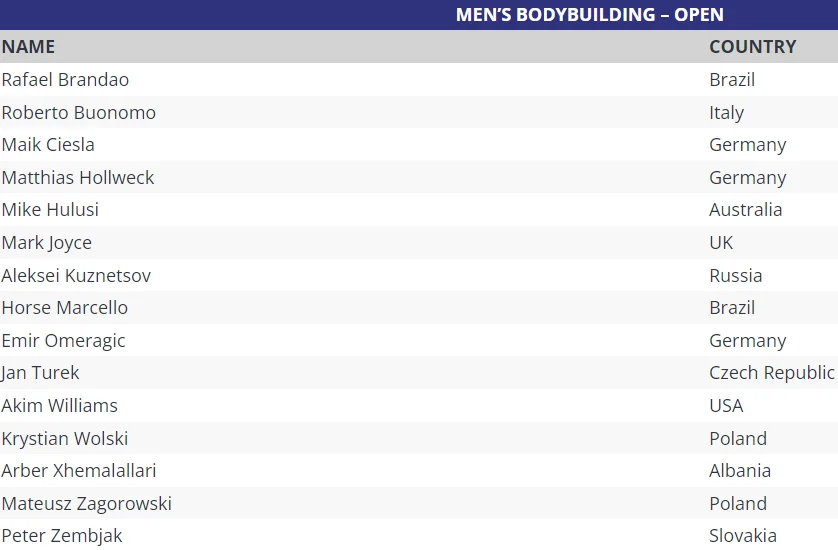Click Jan Turek's name
The width and height of the screenshot is (838, 550).
tap(40, 372)
